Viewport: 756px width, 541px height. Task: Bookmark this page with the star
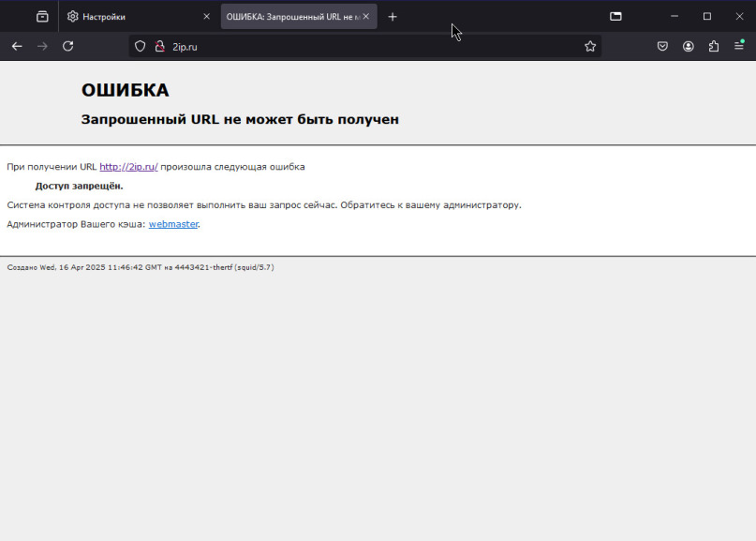590,46
